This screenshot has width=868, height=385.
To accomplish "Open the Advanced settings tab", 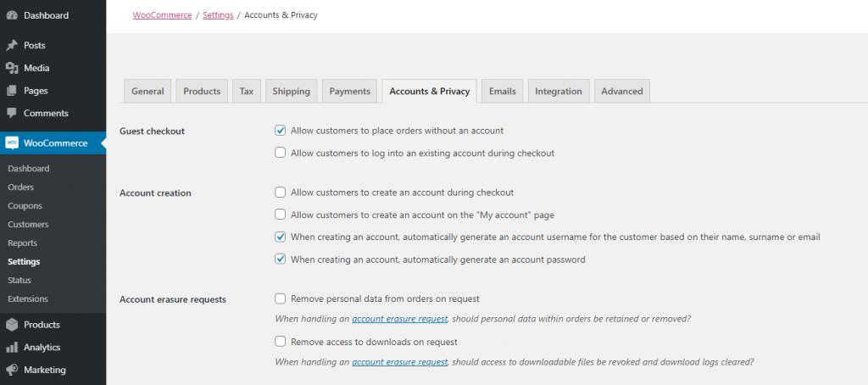I will point(621,92).
